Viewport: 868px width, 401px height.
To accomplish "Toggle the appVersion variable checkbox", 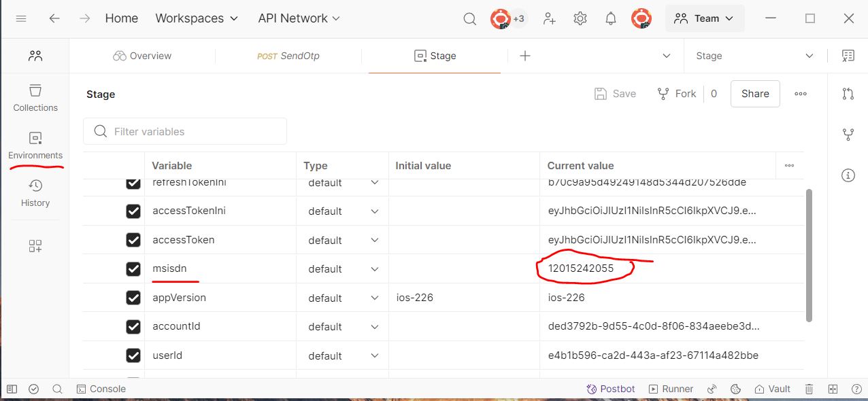I will coord(133,298).
